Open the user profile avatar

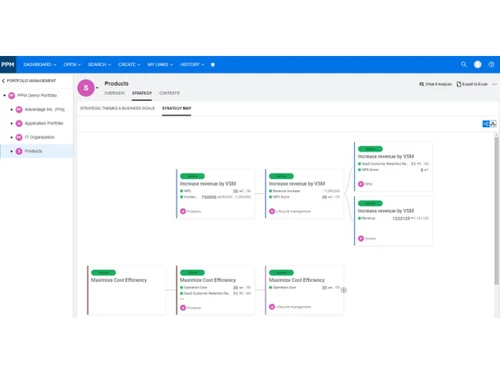(478, 64)
